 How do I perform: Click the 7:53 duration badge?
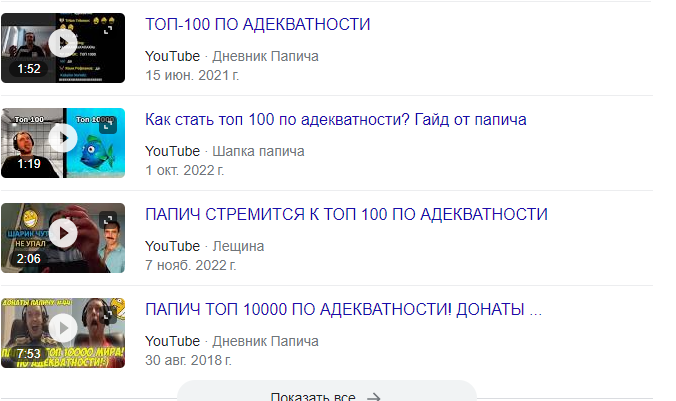[x=28, y=354]
